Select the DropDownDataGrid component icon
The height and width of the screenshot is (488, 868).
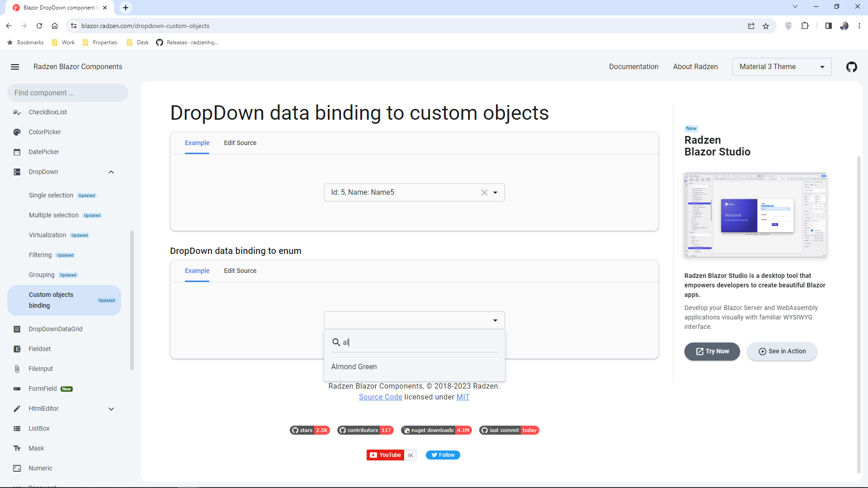pyautogui.click(x=17, y=329)
